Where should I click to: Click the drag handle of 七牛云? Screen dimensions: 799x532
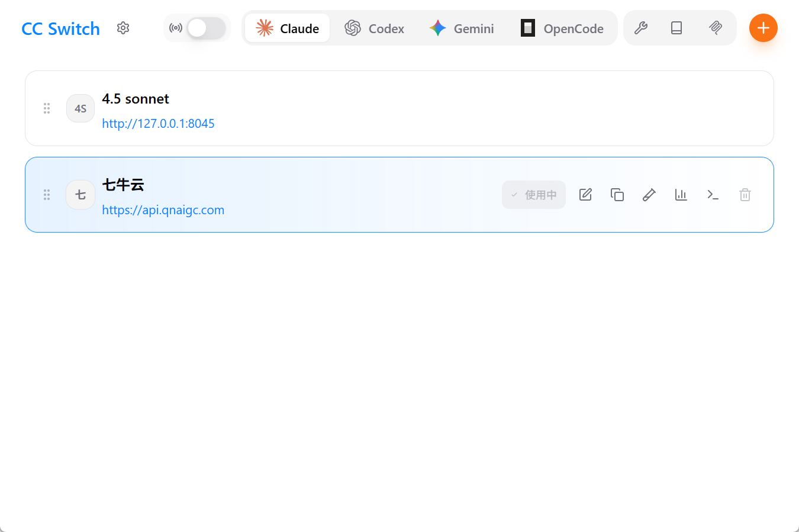[47, 195]
